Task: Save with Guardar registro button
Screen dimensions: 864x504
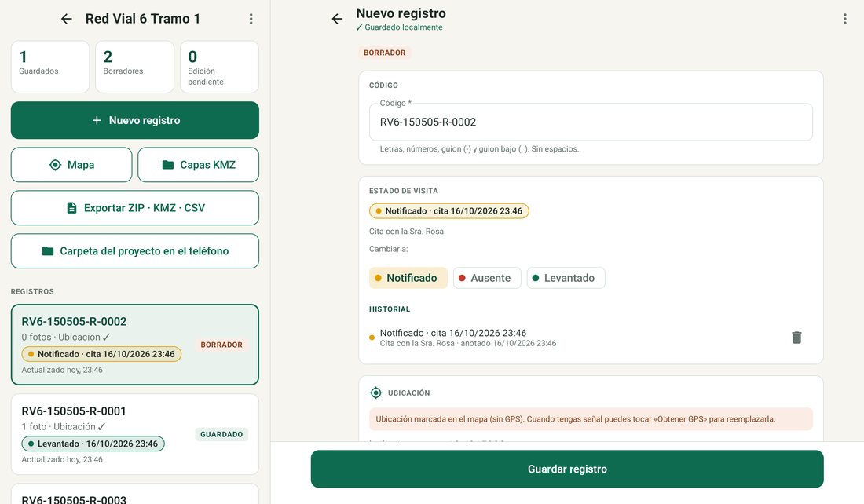Action: click(567, 469)
